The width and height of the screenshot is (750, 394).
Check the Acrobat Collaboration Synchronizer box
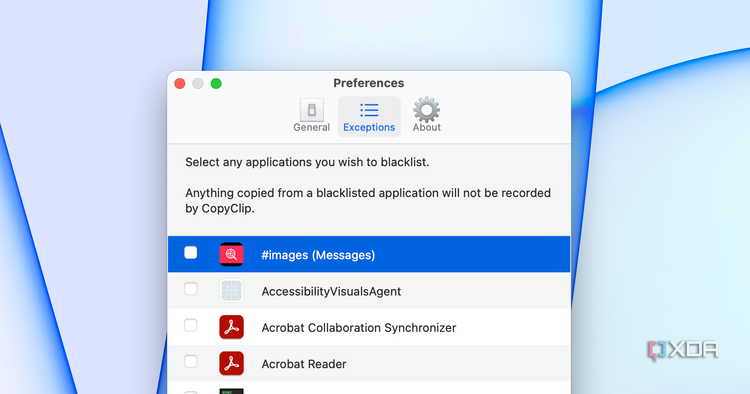190,325
